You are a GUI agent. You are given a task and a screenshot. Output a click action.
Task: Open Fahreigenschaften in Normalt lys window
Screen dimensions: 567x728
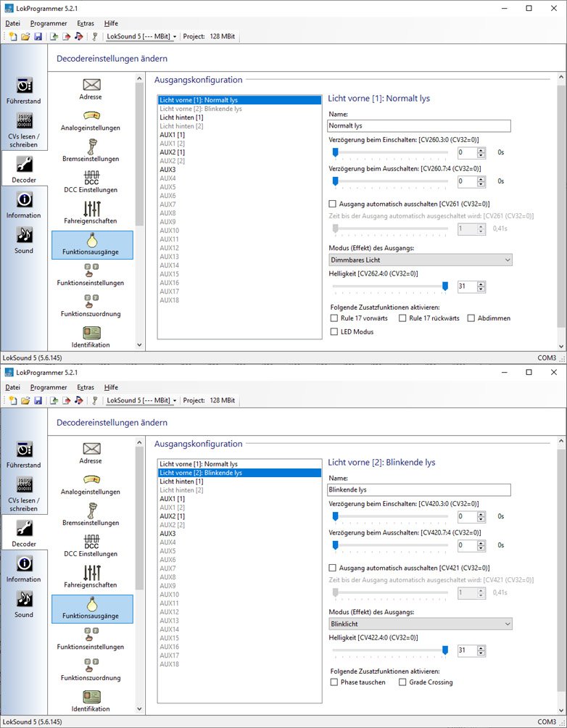click(x=91, y=213)
